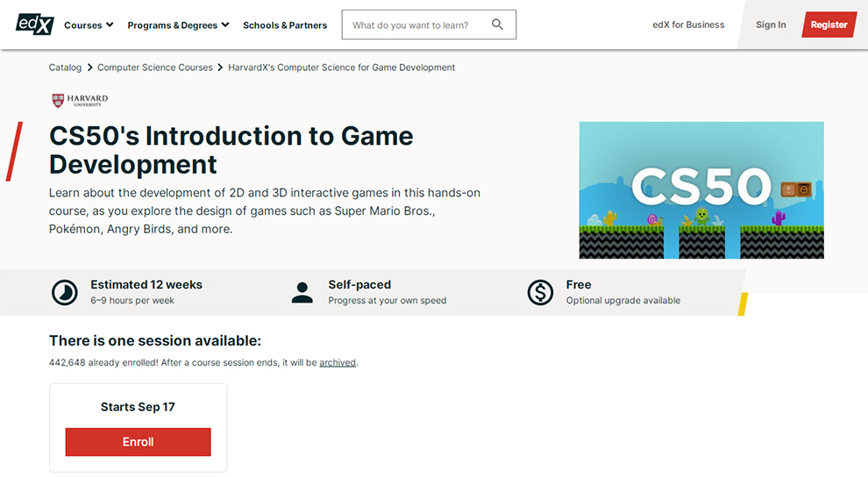Click the breadcrumb chevron after Computer Science Courses
Screen dimensions: 868x477
(x=220, y=68)
